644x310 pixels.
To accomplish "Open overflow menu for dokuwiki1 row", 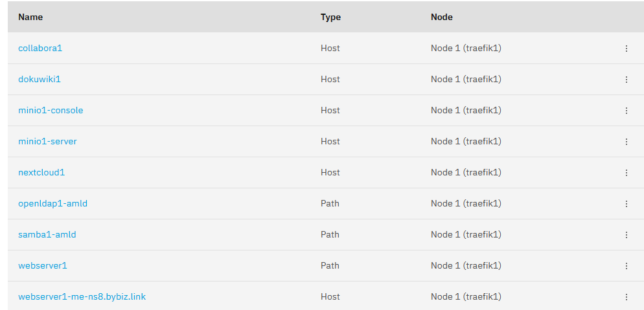I will [x=627, y=80].
